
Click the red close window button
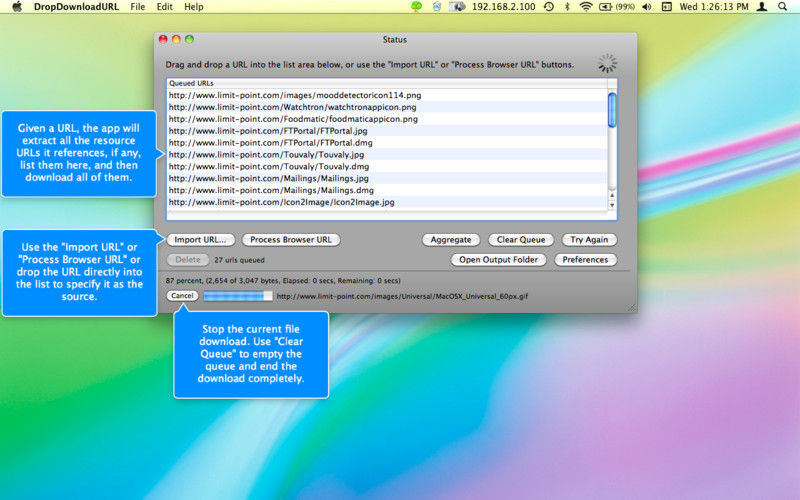click(163, 39)
